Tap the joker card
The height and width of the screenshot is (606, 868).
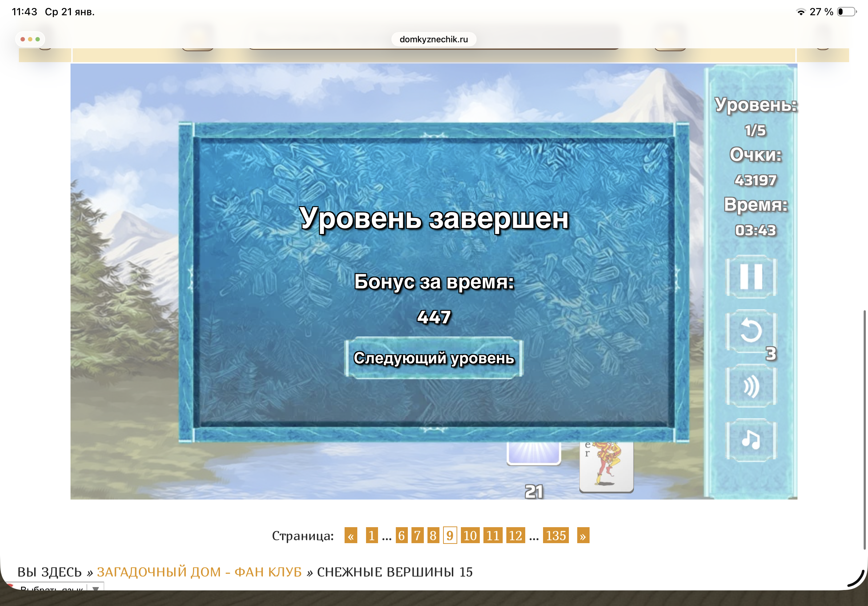click(x=606, y=467)
